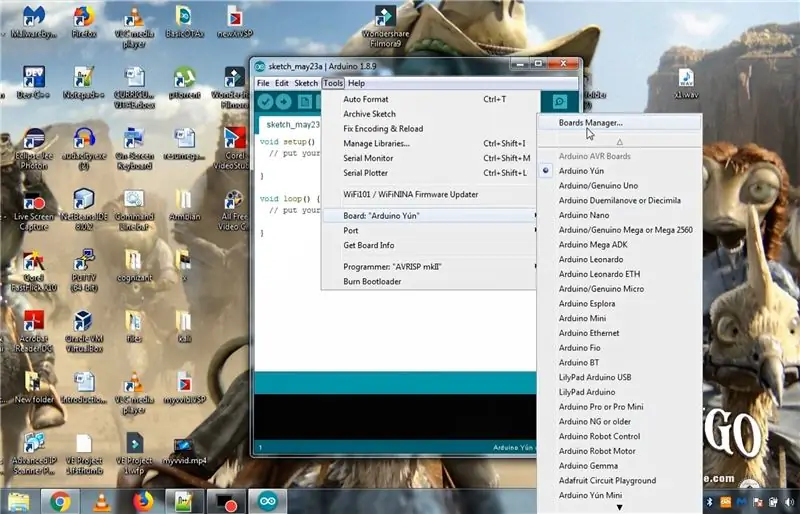This screenshot has height=514, width=800.
Task: Select LilyPad Arduino USB board
Action: (619, 378)
